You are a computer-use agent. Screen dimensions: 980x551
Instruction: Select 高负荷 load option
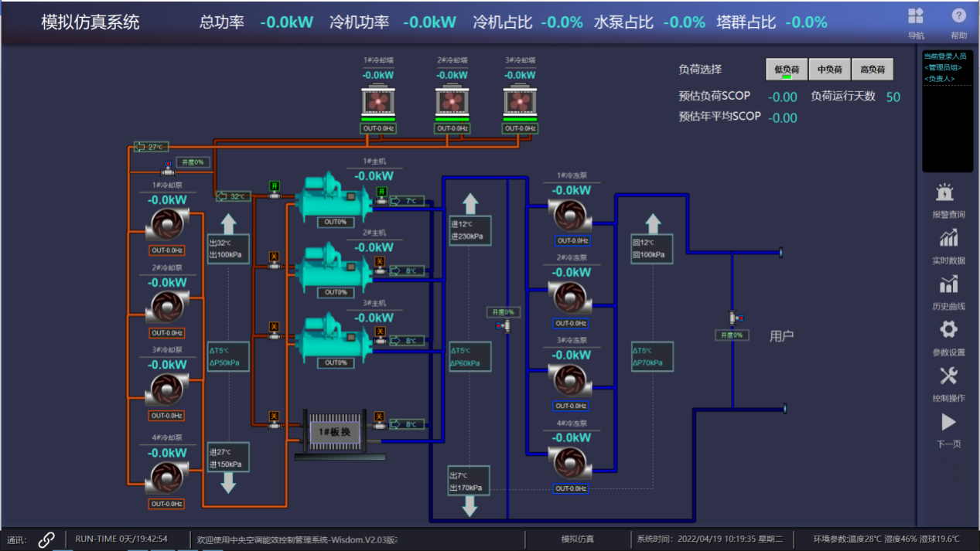click(x=872, y=70)
